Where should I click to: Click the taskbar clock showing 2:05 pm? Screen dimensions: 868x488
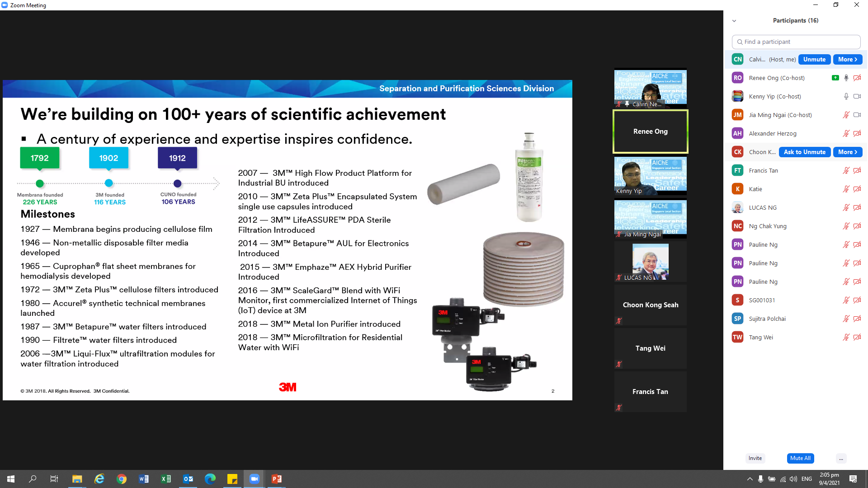pyautogui.click(x=829, y=479)
